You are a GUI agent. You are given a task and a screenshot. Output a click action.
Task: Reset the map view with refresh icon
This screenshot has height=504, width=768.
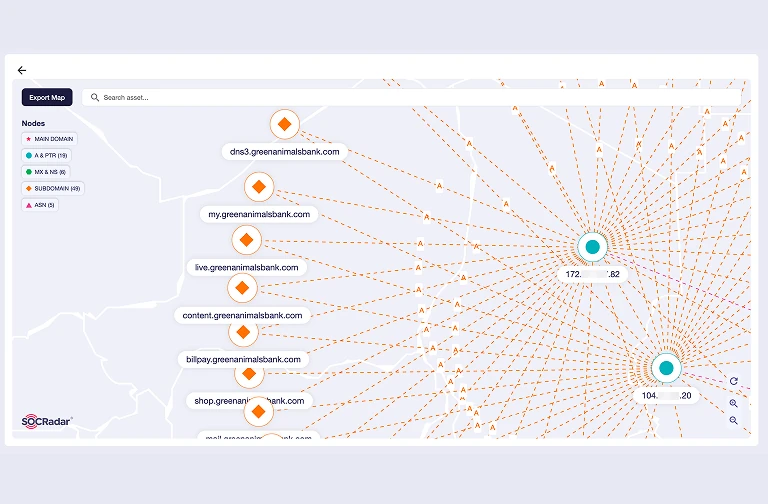[733, 381]
